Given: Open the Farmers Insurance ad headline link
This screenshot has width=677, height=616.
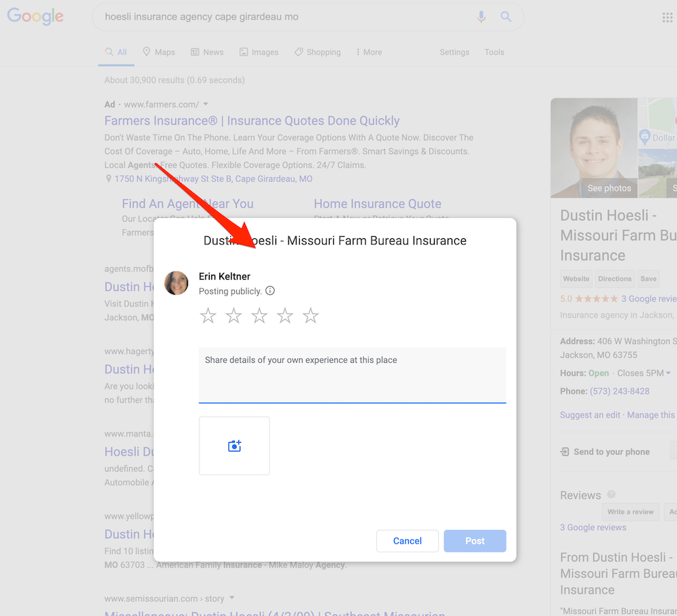Looking at the screenshot, I should [252, 120].
